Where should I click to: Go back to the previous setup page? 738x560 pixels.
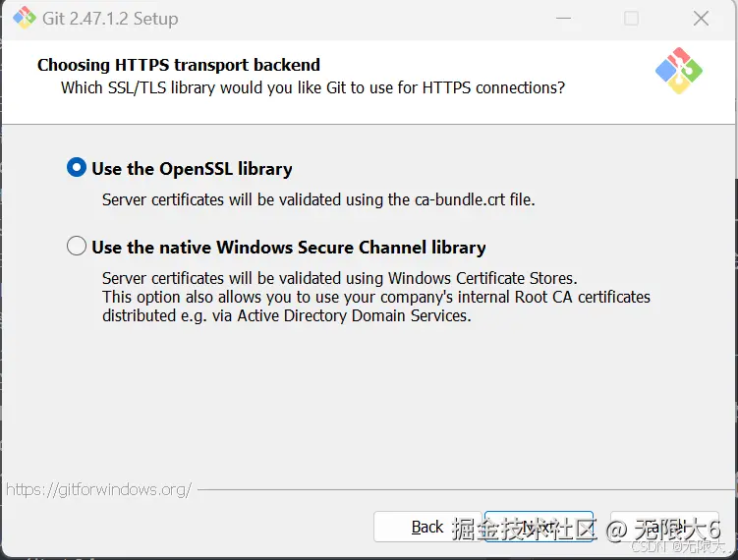[x=427, y=527]
